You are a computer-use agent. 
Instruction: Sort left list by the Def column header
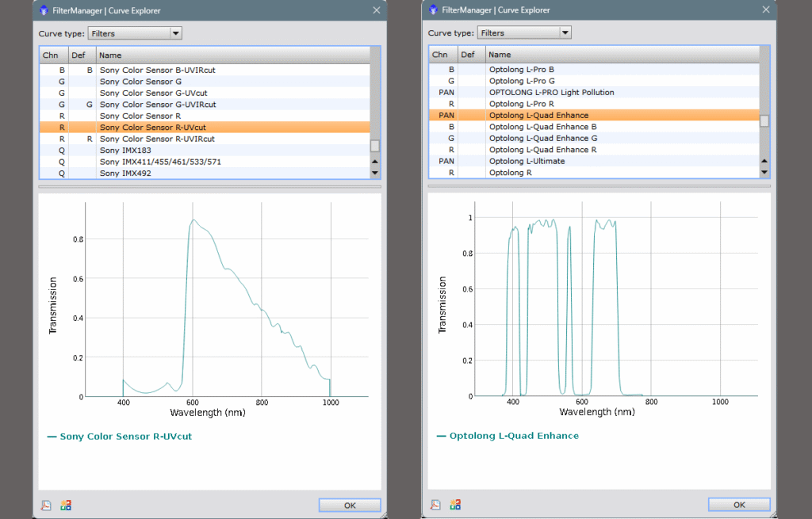pyautogui.click(x=82, y=55)
